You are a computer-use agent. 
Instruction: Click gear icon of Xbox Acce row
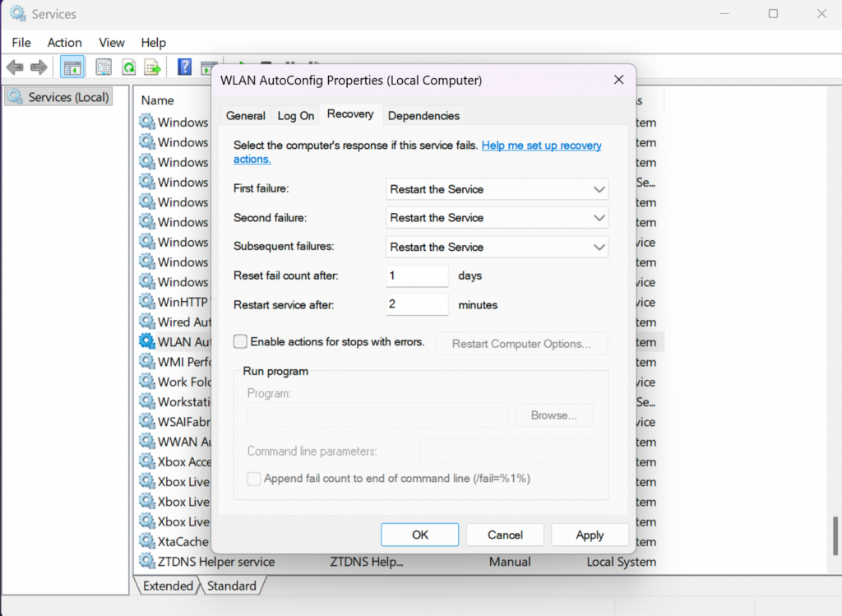(x=146, y=461)
